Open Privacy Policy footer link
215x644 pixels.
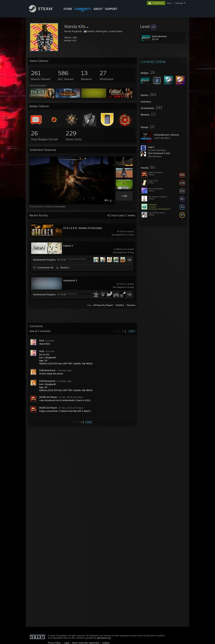pyautogui.click(x=54, y=643)
